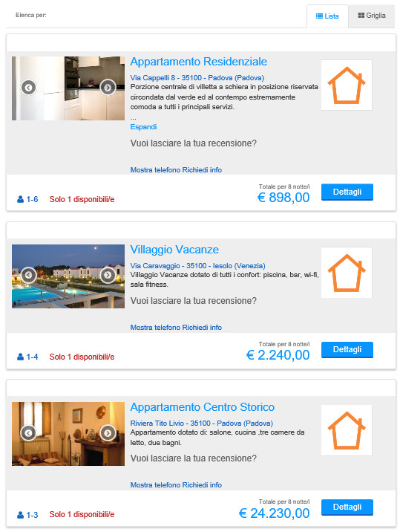The width and height of the screenshot is (400, 532).
Task: Open the Villaggio Vacanze title link
Action: tap(174, 250)
